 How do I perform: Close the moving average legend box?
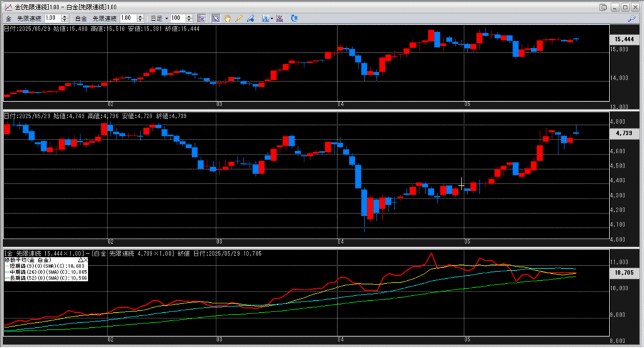click(86, 260)
